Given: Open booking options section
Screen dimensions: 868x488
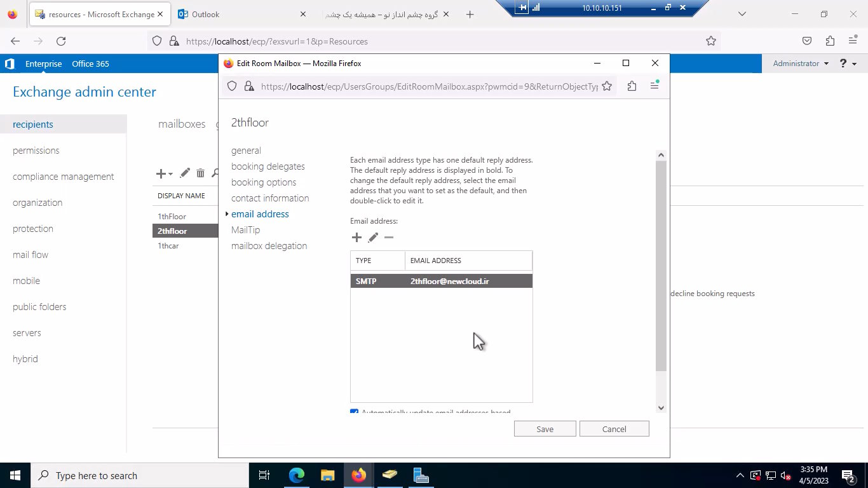Looking at the screenshot, I should pyautogui.click(x=264, y=182).
